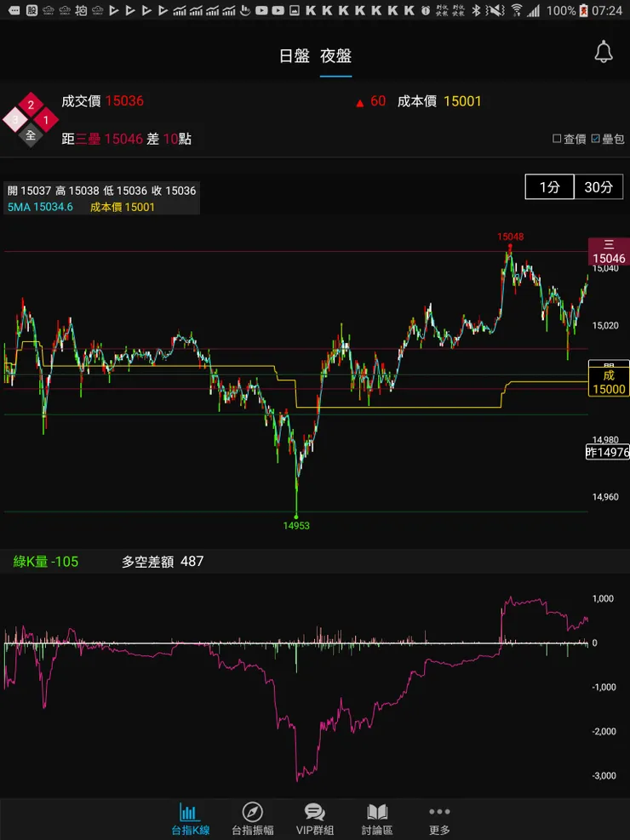Screen dimensions: 630x840
Task: Tap the 14,960 price axis label
Action: click(x=604, y=497)
